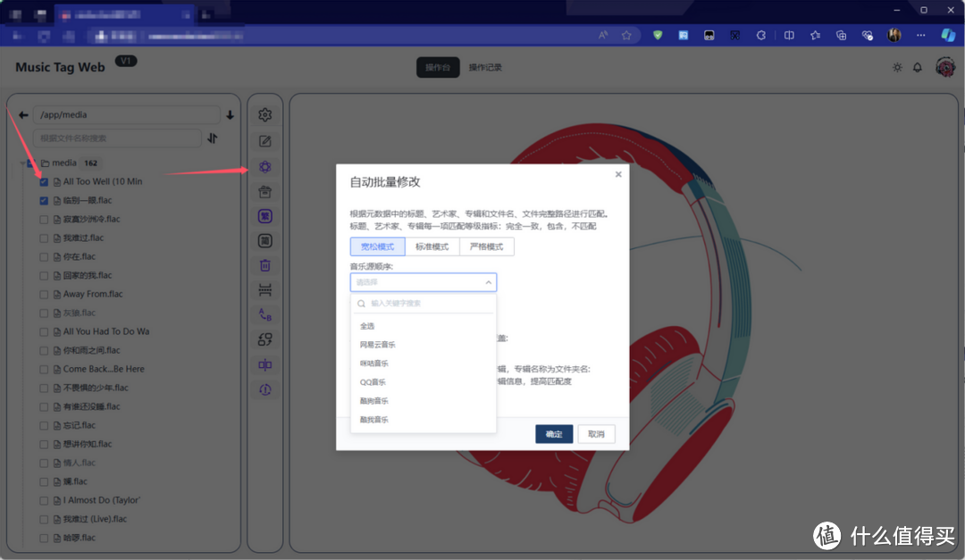Select 网易云音乐 from the music source list

coord(376,344)
